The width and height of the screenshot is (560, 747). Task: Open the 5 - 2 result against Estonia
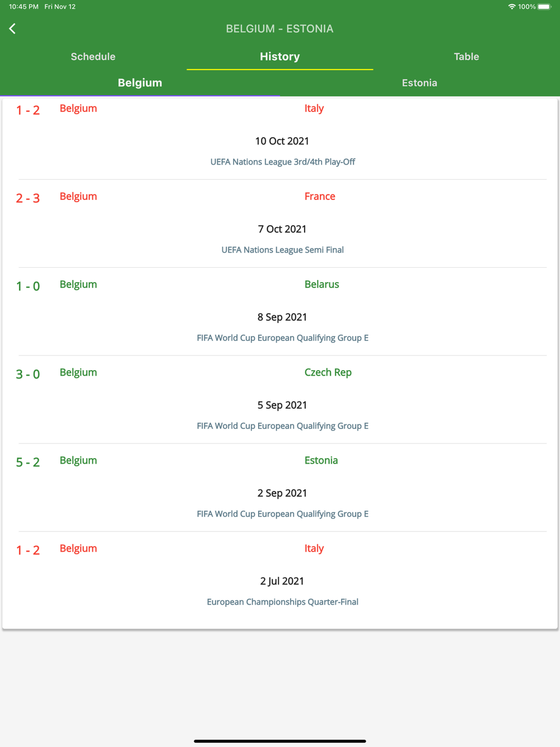pos(28,462)
